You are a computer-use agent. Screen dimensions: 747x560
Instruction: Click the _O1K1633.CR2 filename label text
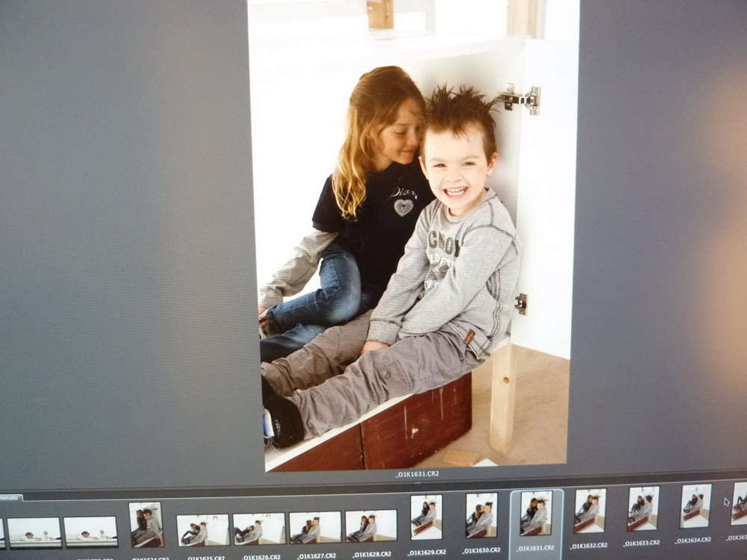642,543
